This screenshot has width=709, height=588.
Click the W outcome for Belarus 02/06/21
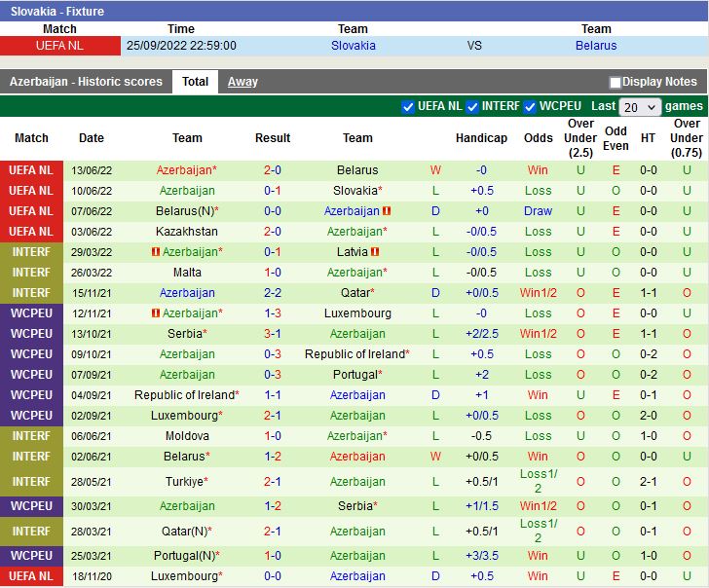click(435, 457)
